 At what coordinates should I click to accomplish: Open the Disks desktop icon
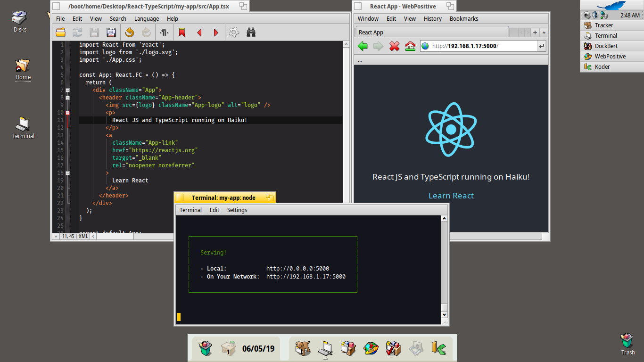(20, 22)
